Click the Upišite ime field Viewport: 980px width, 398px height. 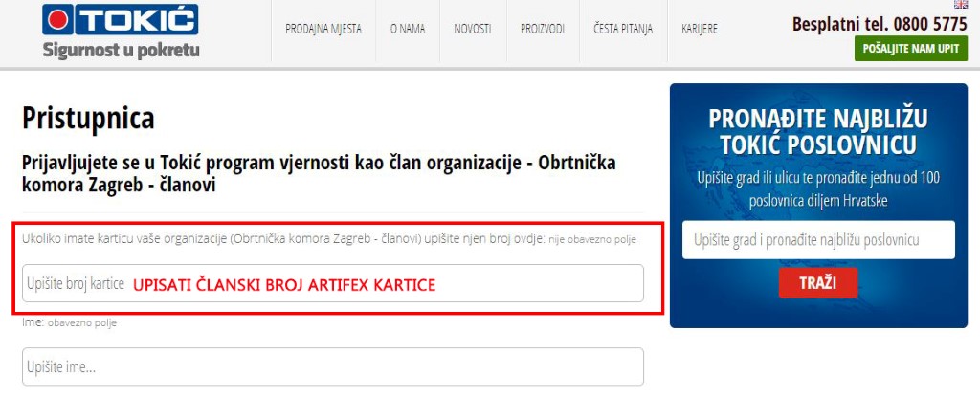tap(332, 366)
